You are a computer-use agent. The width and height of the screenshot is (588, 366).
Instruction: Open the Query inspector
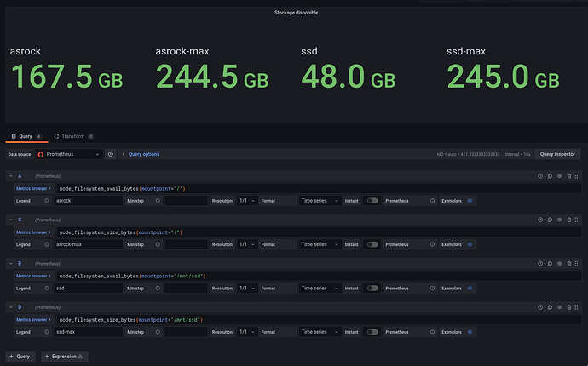pos(557,154)
